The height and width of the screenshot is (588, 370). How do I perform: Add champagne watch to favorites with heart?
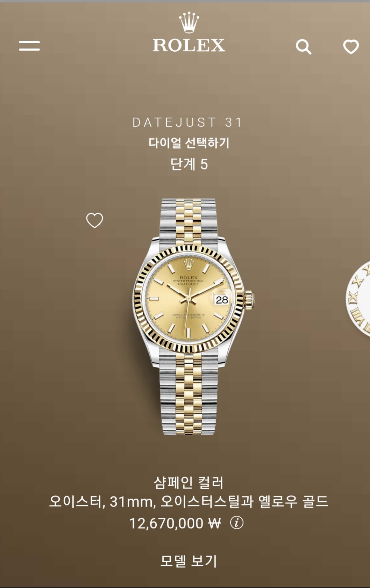point(95,220)
